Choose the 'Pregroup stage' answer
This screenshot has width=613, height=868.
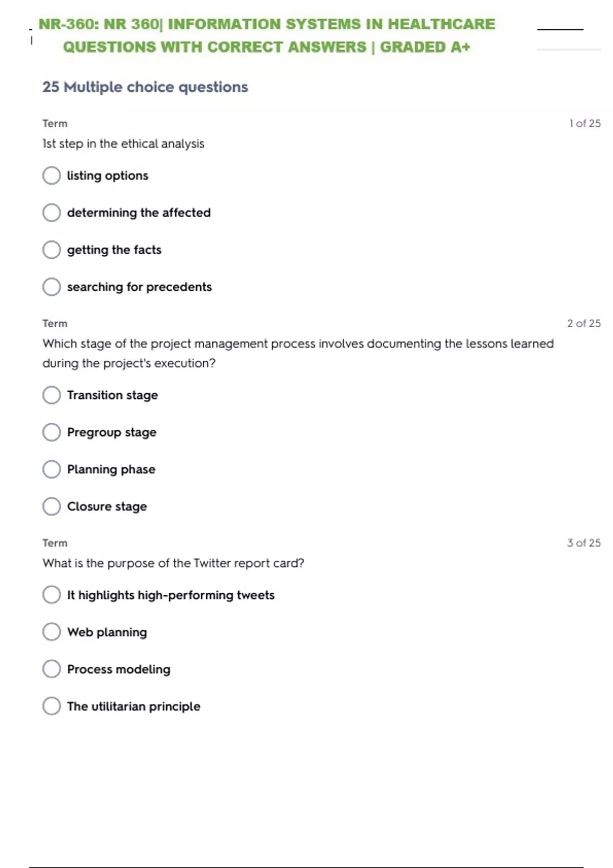[x=52, y=432]
